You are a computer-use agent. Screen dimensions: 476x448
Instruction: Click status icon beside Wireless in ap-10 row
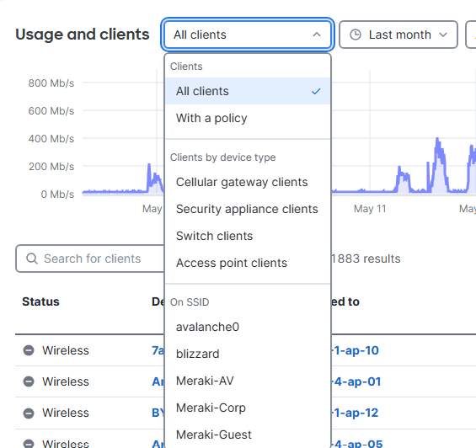pyautogui.click(x=29, y=350)
